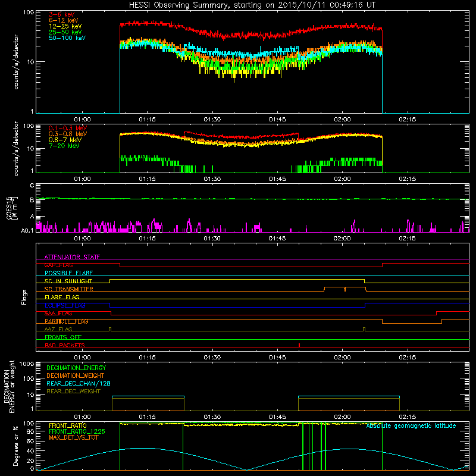
Task: Click the 'B' class tick label in GOES panel
Action: pyautogui.click(x=32, y=201)
